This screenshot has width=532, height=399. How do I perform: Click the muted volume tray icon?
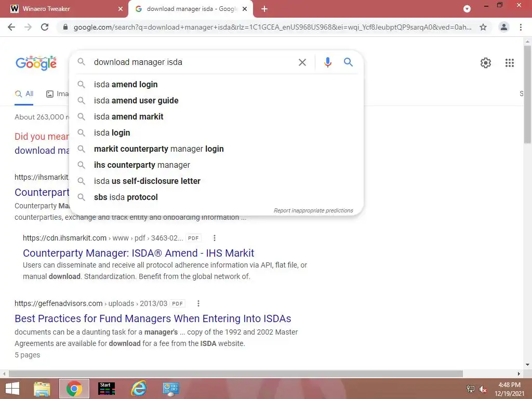point(483,389)
